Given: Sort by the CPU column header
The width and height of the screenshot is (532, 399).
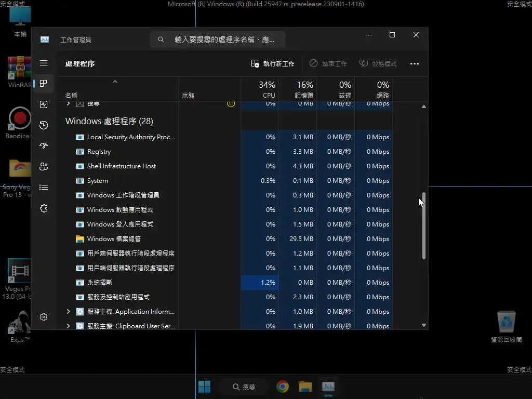Looking at the screenshot, I should pyautogui.click(x=260, y=89).
